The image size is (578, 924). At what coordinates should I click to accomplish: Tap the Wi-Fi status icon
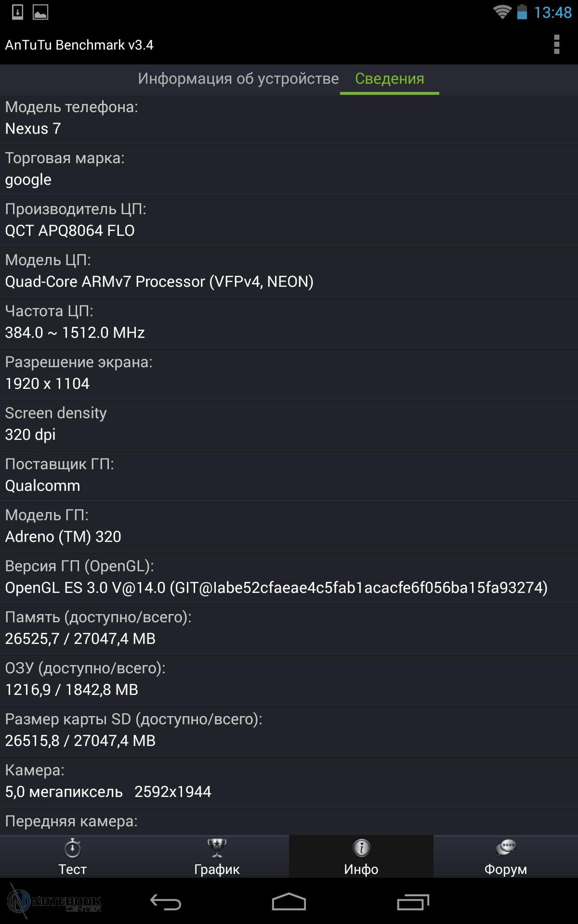pos(502,12)
